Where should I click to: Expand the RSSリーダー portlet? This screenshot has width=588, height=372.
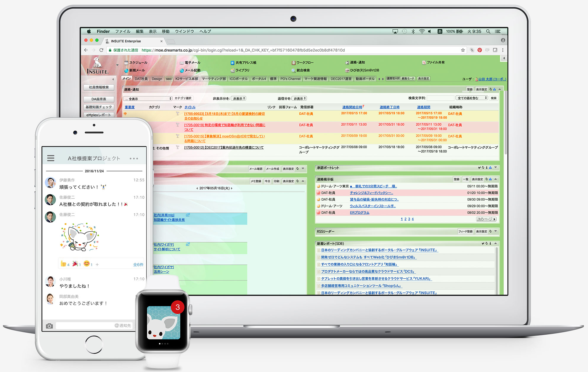[496, 231]
